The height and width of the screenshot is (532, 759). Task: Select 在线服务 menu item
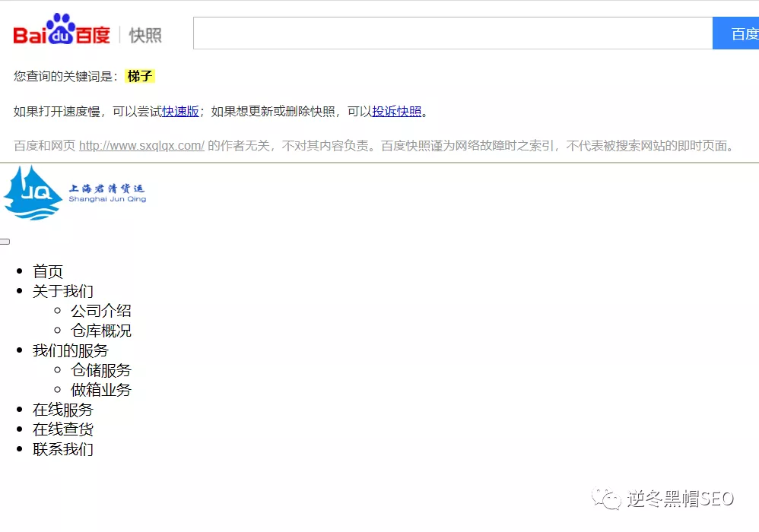point(63,410)
